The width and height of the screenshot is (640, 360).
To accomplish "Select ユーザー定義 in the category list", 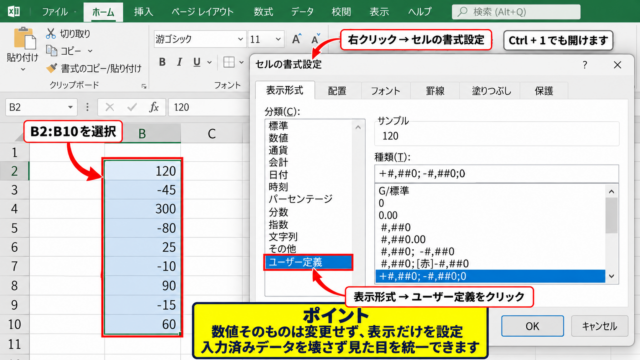I will click(308, 262).
